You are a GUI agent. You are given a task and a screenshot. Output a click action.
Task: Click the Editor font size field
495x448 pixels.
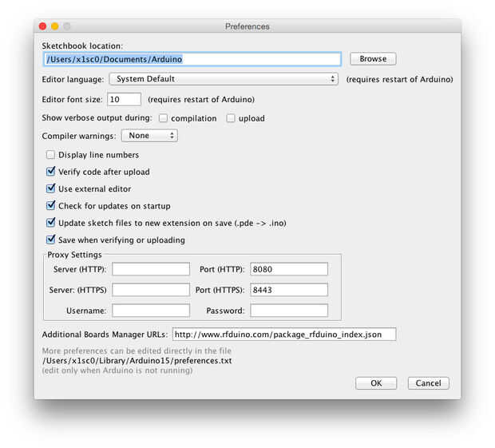[x=124, y=100]
